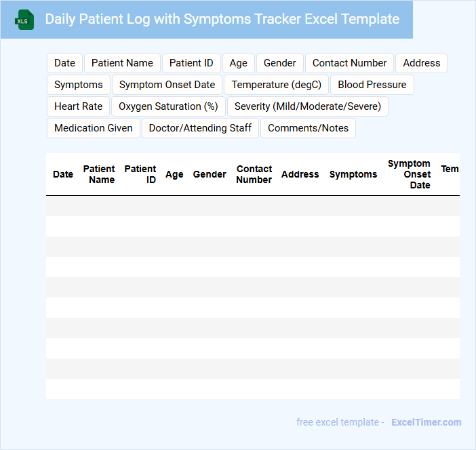Click the Doctor/Attending Staff tag
Viewport: 476px width, 450px height.
200,128
